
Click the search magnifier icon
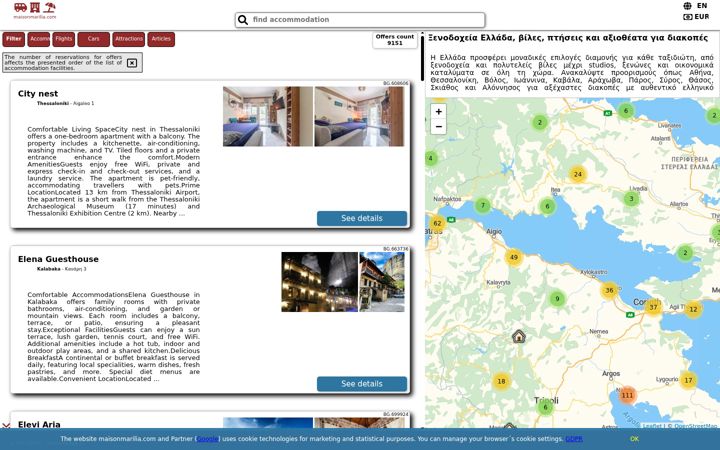243,20
